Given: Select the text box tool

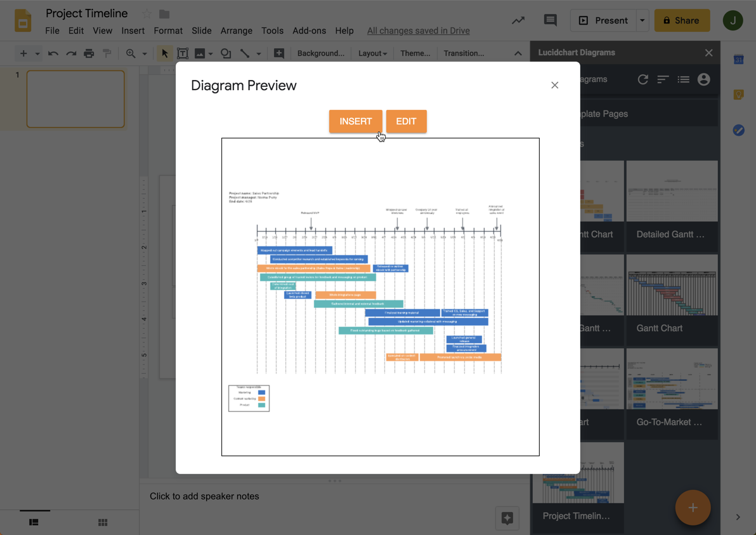Looking at the screenshot, I should [183, 53].
